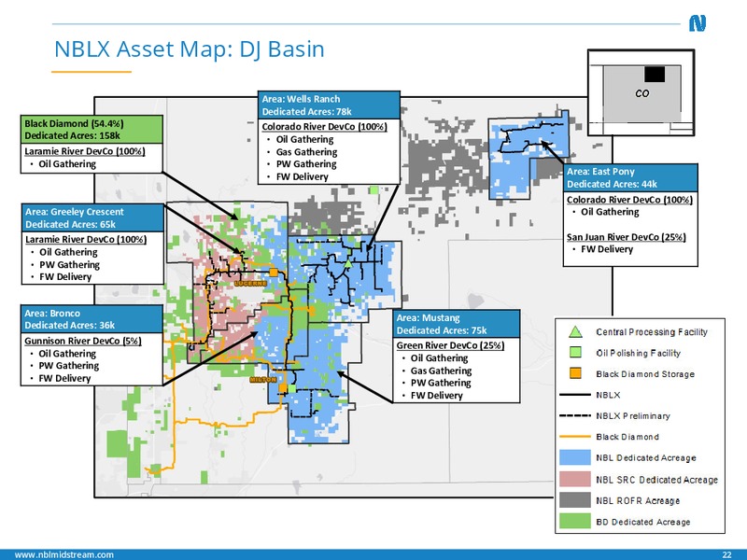This screenshot has width=747, height=560.
Task: Click Laramie River DevCo in the Greeley Crescent box
Action: point(86,239)
